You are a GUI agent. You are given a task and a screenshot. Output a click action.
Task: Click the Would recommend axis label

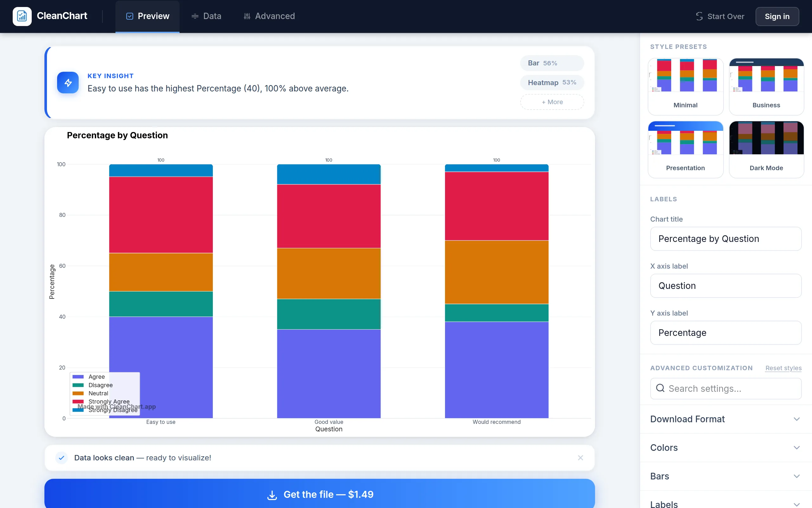click(497, 422)
